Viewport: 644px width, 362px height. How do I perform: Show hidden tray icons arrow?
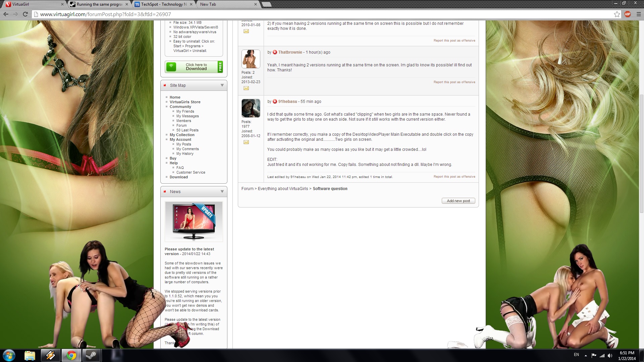[586, 355]
